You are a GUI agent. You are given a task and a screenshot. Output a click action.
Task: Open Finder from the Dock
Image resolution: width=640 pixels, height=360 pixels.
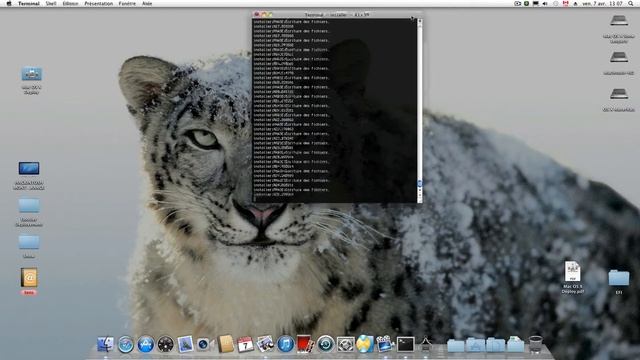(x=105, y=344)
